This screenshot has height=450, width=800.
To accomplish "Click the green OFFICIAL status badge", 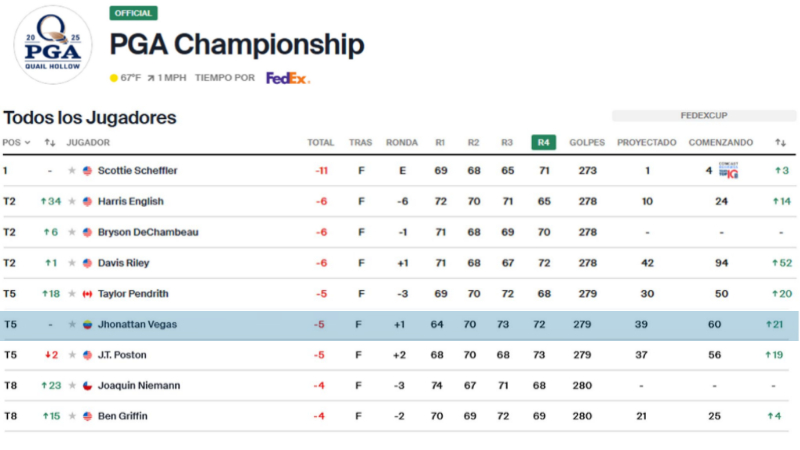I will click(133, 14).
